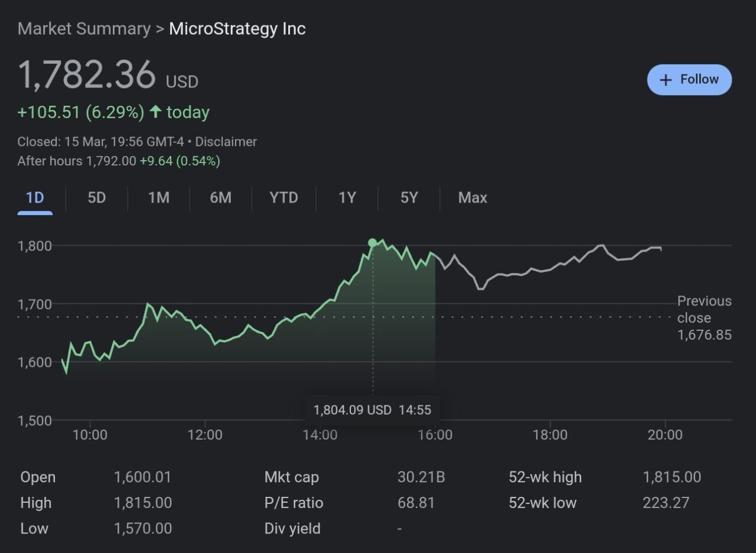Switch to the 1M chart range
756x553 pixels.
(159, 198)
